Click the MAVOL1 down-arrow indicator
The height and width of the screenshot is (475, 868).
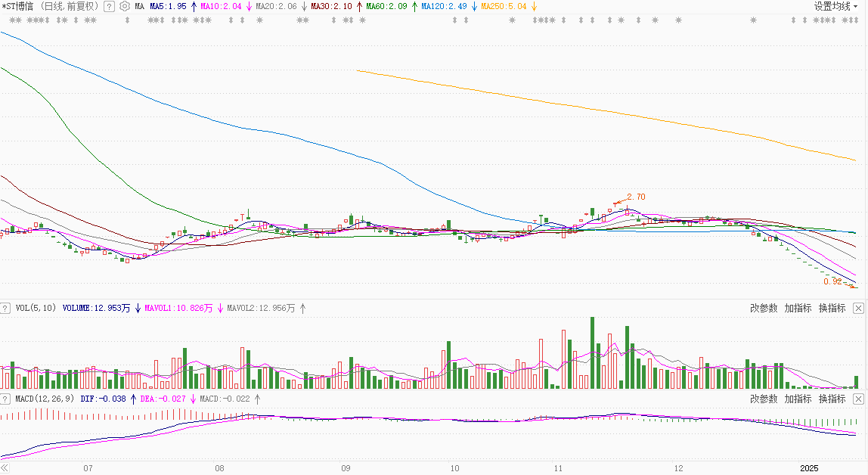pyautogui.click(x=220, y=309)
